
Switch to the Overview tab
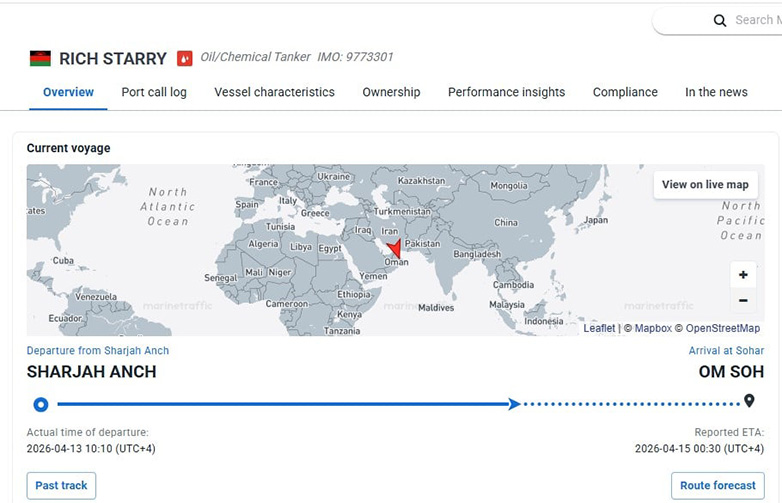click(x=68, y=92)
